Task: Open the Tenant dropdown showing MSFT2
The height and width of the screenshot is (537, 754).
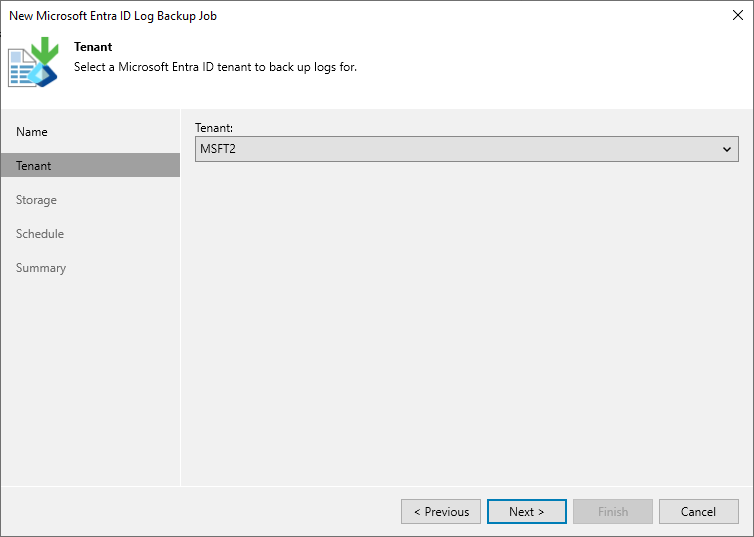Action: tap(466, 149)
